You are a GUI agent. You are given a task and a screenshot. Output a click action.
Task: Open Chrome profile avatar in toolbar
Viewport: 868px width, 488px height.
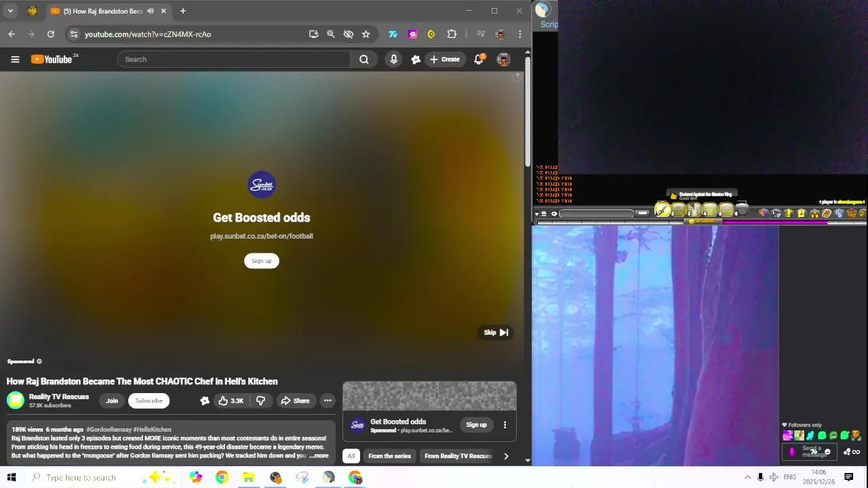tap(500, 35)
